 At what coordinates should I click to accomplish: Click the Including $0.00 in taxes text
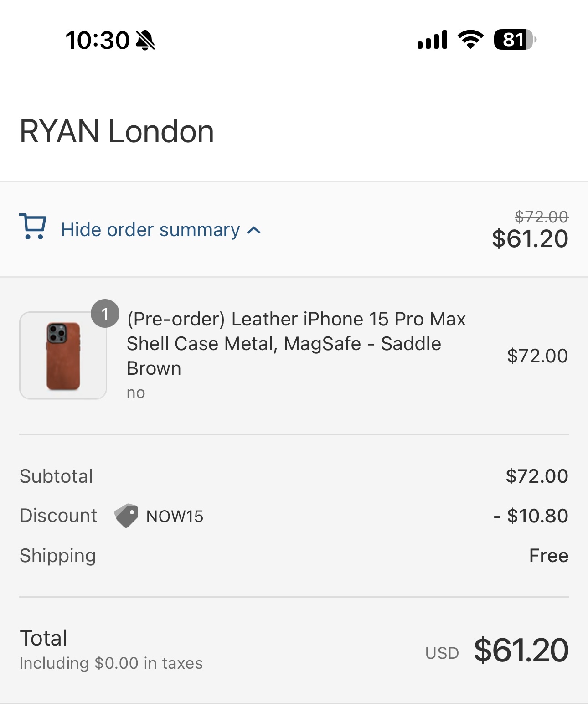click(111, 663)
